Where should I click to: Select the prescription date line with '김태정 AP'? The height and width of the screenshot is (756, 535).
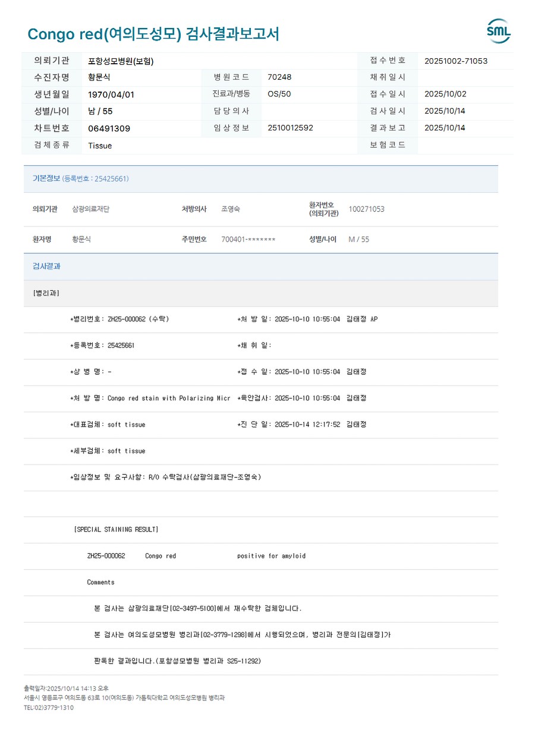pyautogui.click(x=307, y=319)
